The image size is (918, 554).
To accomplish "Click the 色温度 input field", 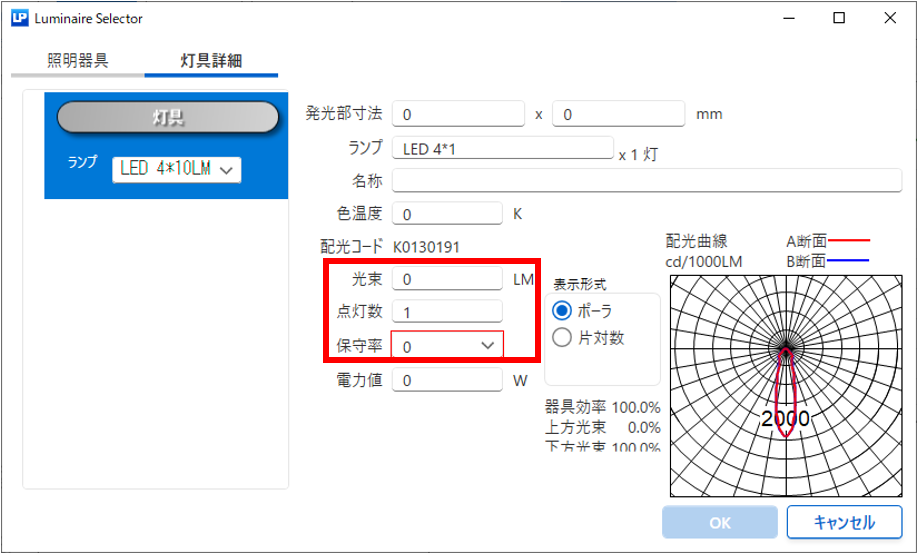I will click(447, 214).
